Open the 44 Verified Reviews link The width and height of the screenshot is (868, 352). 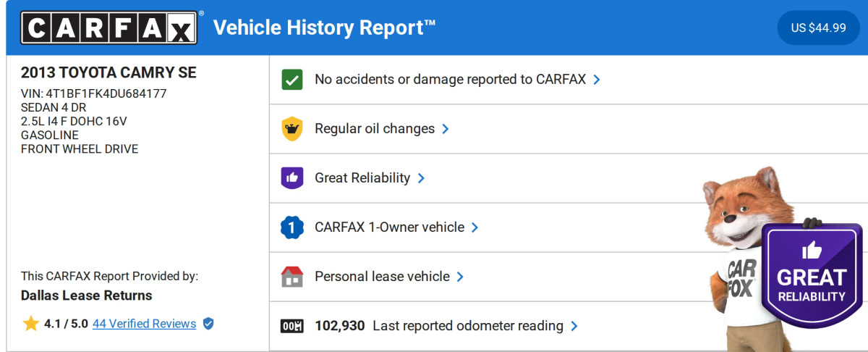[x=144, y=324]
